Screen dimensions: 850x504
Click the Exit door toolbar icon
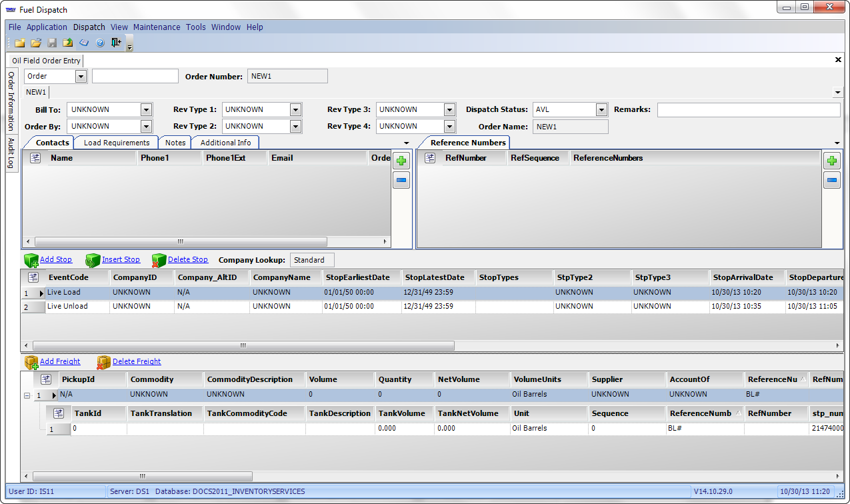(x=116, y=43)
